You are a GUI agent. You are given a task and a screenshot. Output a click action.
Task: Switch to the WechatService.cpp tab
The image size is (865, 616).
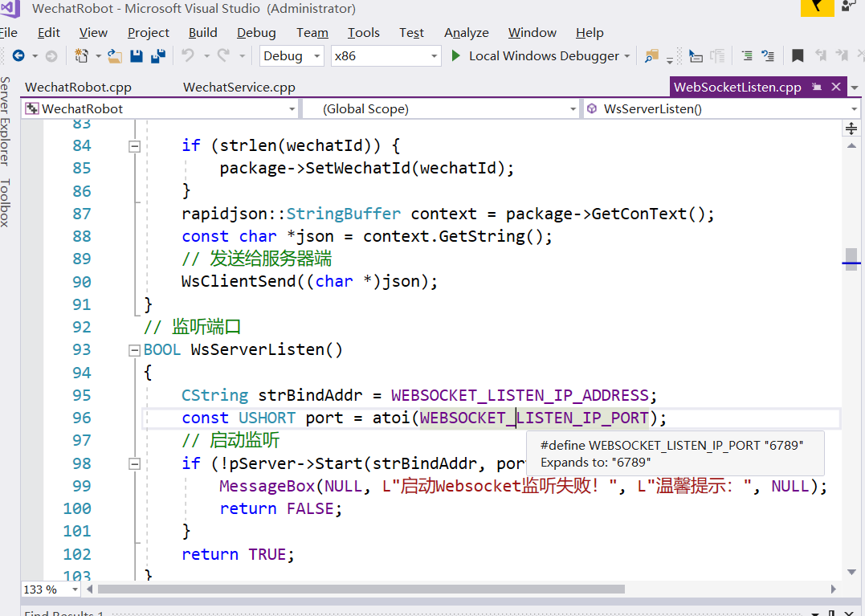pos(239,87)
